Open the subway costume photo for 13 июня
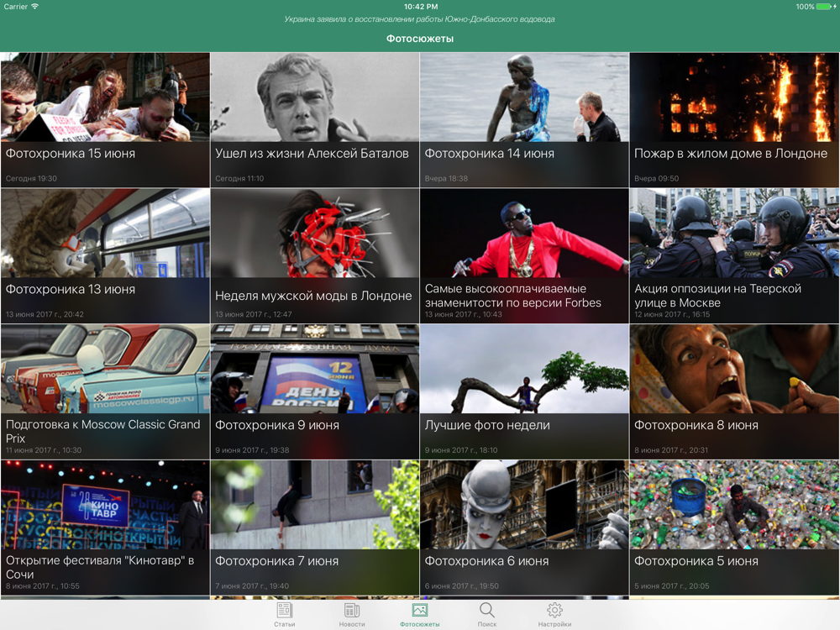The width and height of the screenshot is (840, 630). pos(105,233)
